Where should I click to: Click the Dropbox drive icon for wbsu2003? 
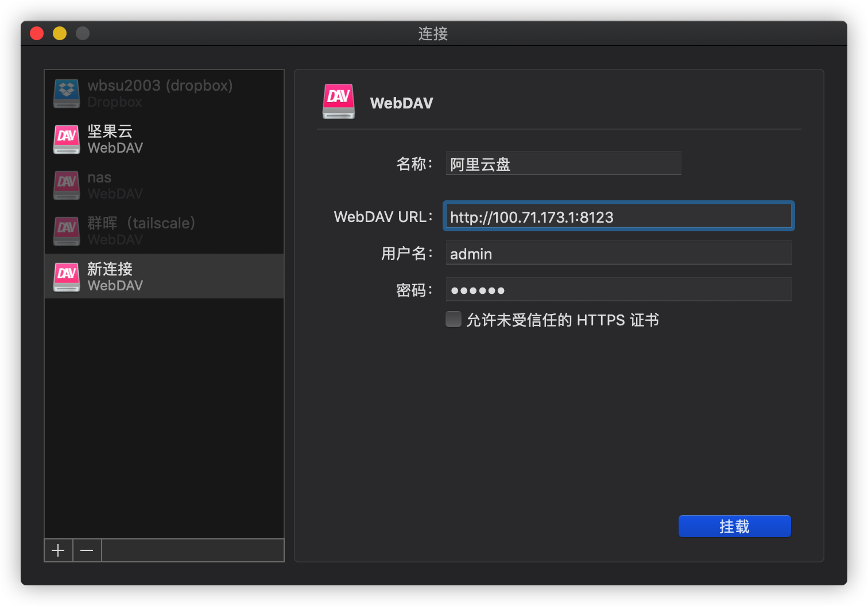pyautogui.click(x=67, y=94)
